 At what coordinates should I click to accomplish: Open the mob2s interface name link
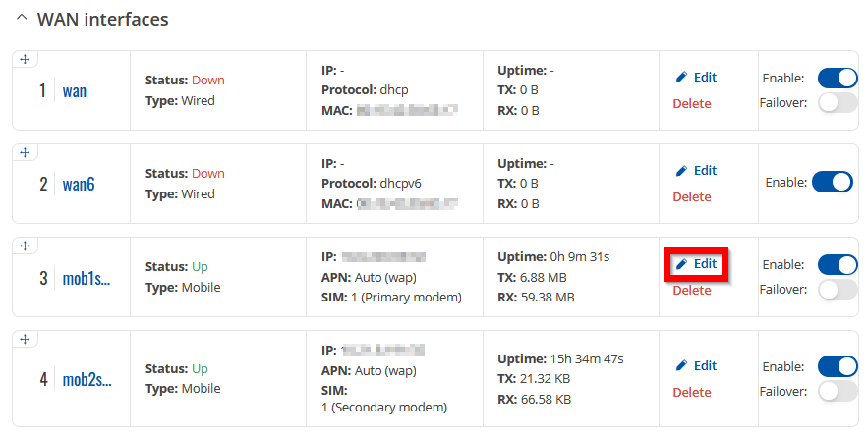coord(87,379)
